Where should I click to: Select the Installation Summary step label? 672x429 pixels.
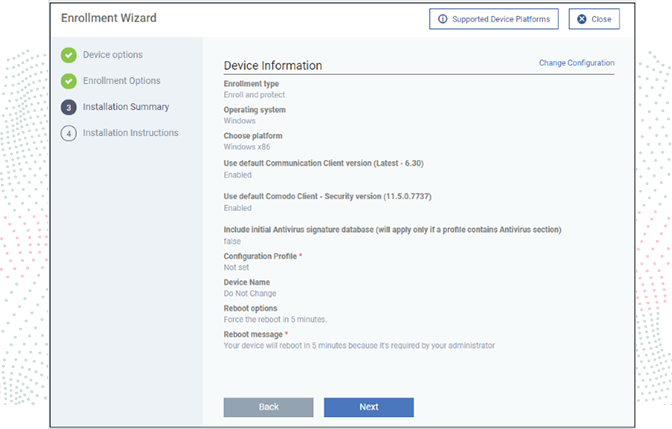[x=125, y=107]
